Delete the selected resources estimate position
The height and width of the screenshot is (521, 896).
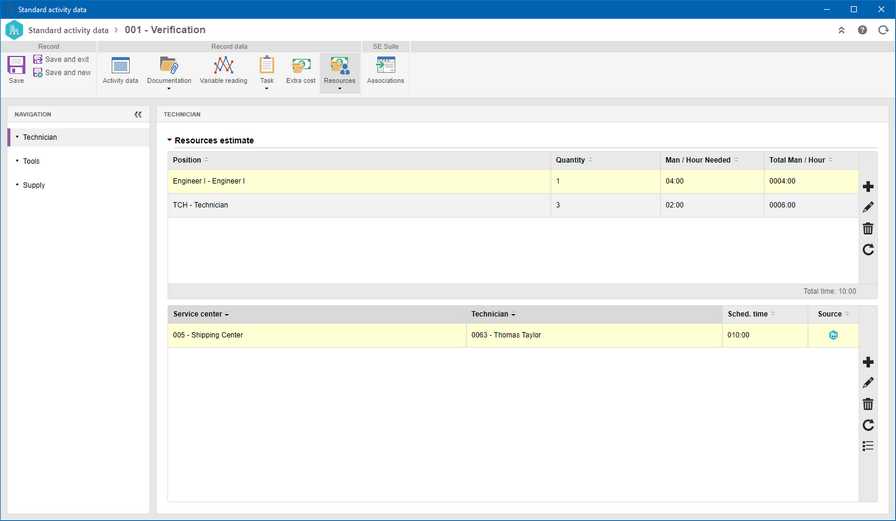868,229
